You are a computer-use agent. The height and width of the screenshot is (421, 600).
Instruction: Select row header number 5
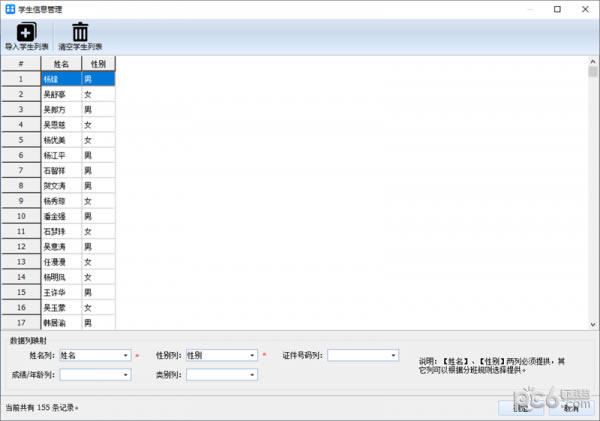tap(21, 140)
